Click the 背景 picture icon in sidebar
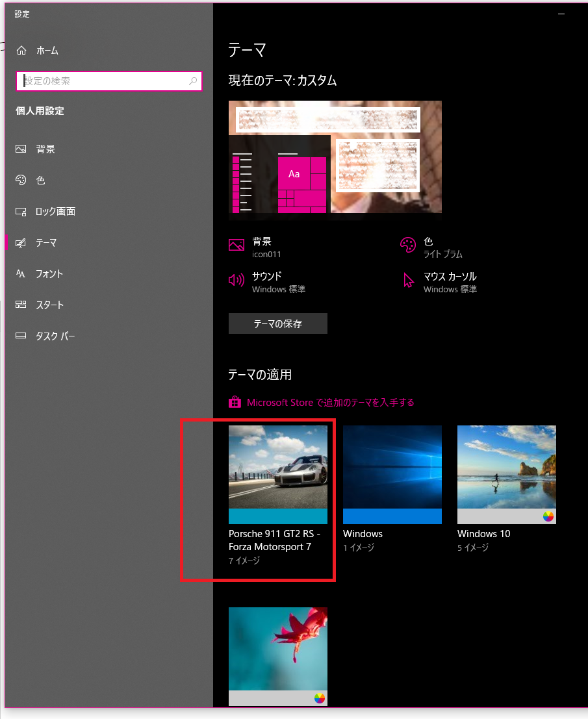 (21, 149)
